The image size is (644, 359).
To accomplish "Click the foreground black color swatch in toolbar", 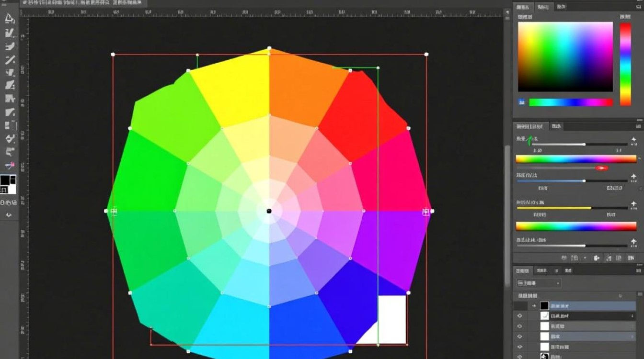I will 5,180.
